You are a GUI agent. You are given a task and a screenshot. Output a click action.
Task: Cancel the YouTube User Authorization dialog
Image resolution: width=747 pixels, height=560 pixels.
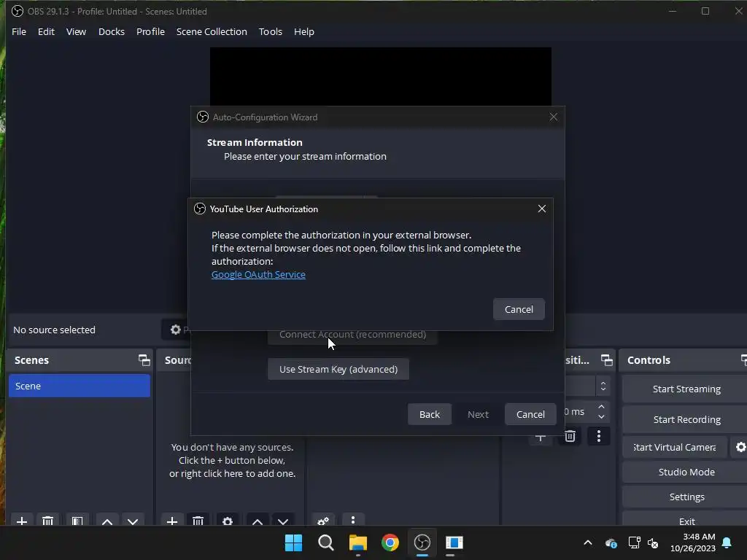[x=519, y=309]
